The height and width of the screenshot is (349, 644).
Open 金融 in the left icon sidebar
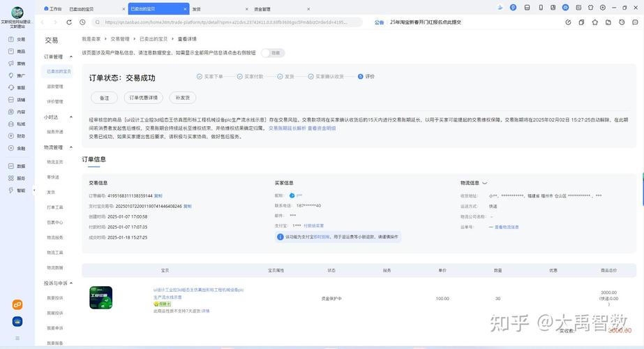coord(17,148)
